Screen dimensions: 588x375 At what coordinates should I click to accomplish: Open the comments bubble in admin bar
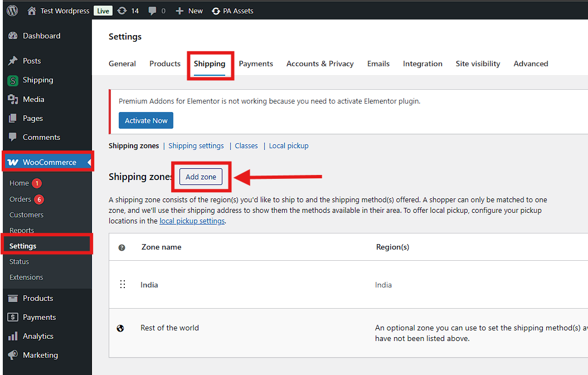157,11
